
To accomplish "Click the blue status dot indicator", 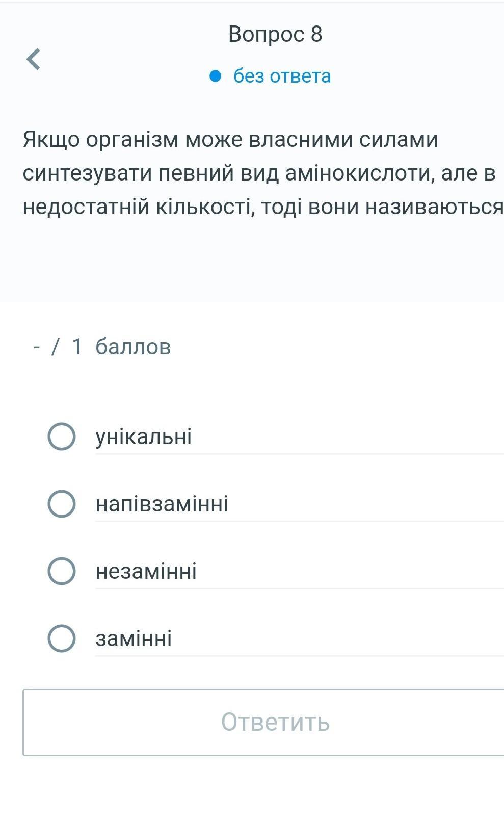I will click(216, 76).
